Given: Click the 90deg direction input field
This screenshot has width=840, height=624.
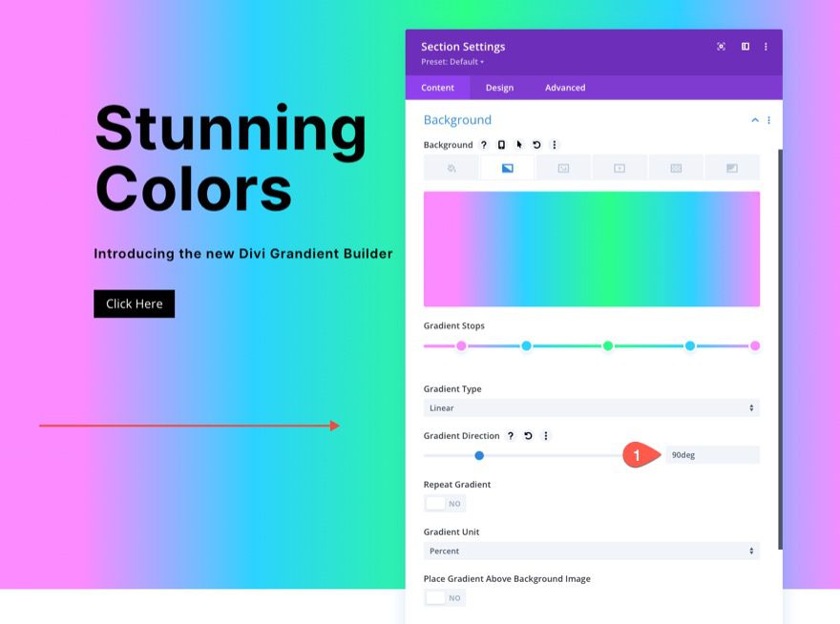Looking at the screenshot, I should click(712, 455).
